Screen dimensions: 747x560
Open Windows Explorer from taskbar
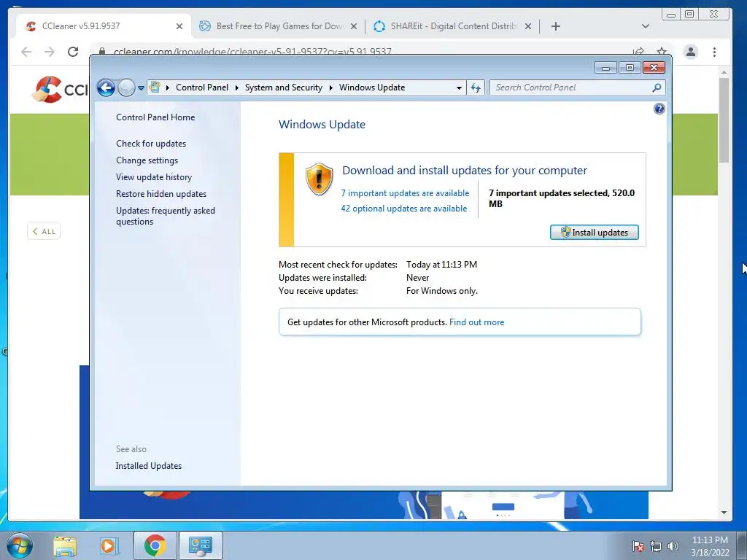(65, 545)
